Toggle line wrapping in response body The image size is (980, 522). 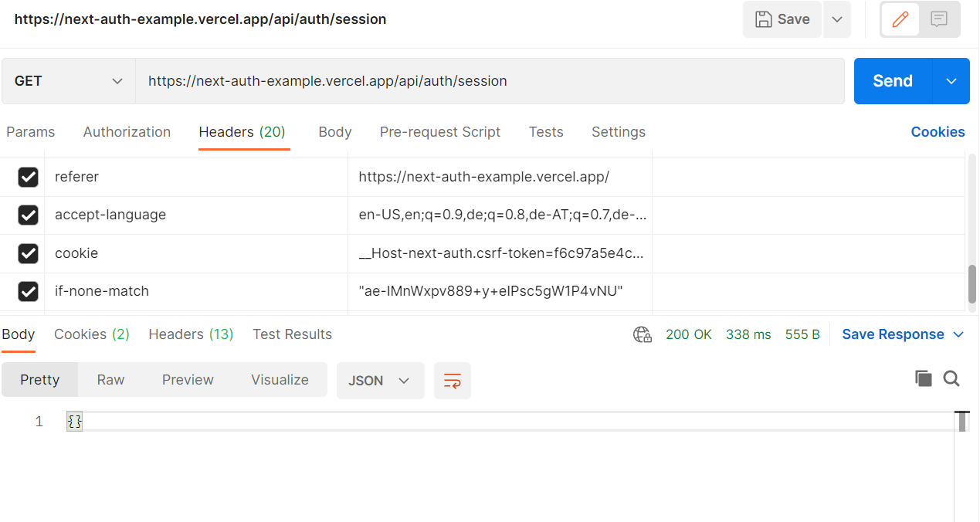click(x=452, y=380)
